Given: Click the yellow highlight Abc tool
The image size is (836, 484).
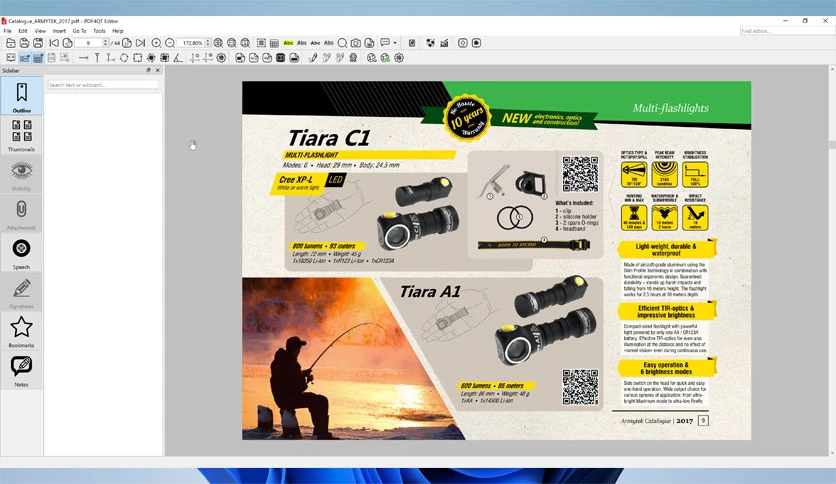Looking at the screenshot, I should [x=288, y=43].
